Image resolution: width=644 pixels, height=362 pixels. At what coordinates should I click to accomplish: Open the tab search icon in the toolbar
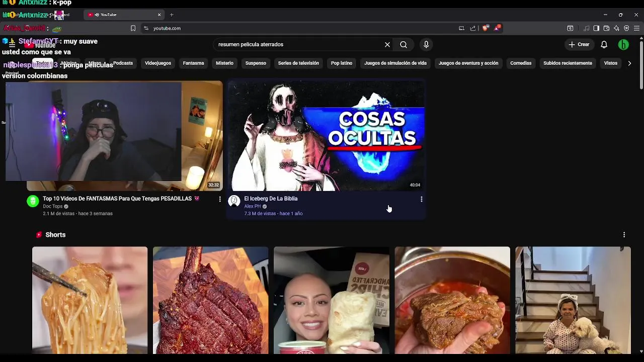click(570, 28)
